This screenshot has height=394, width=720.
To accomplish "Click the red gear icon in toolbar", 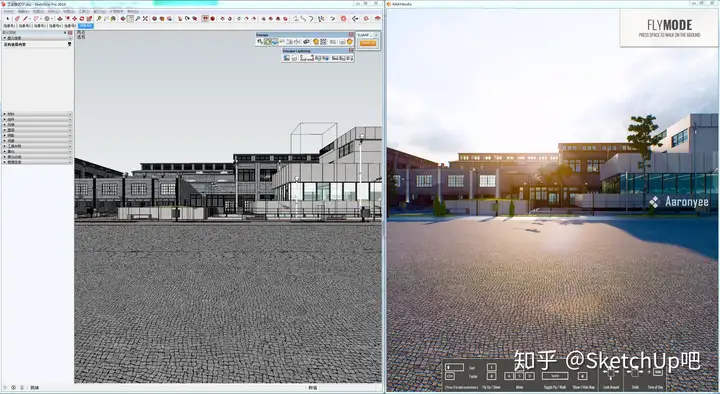I will (343, 18).
